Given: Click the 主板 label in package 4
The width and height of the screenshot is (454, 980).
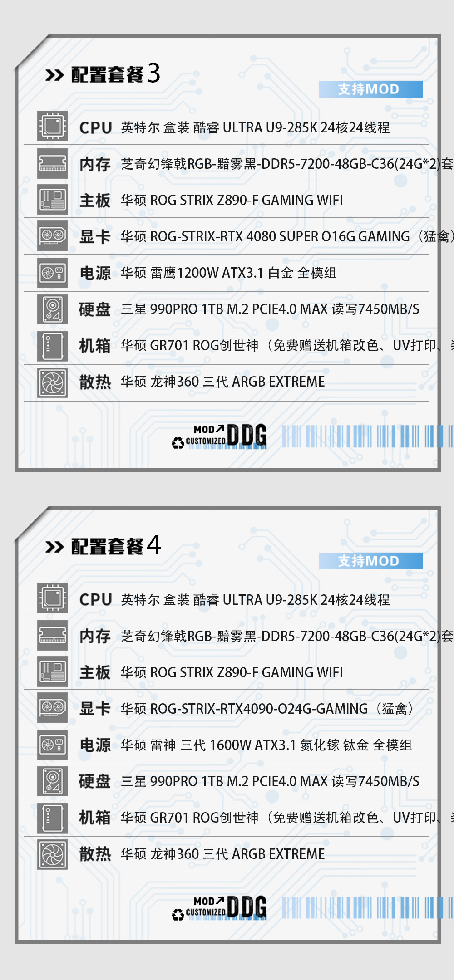Looking at the screenshot, I should [x=95, y=672].
